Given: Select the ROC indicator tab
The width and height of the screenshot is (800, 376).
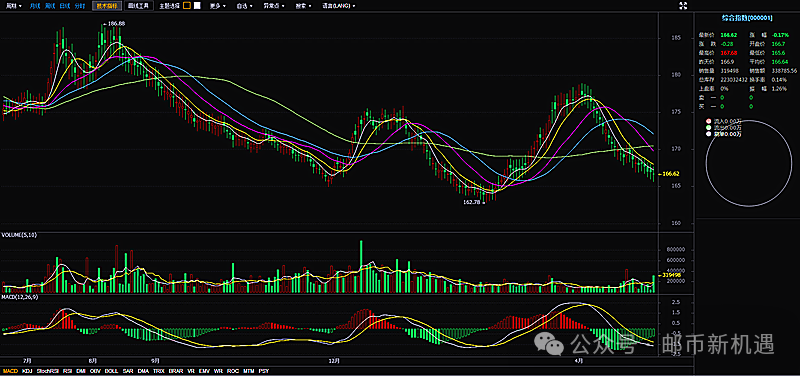Looking at the screenshot, I should click(x=233, y=371).
